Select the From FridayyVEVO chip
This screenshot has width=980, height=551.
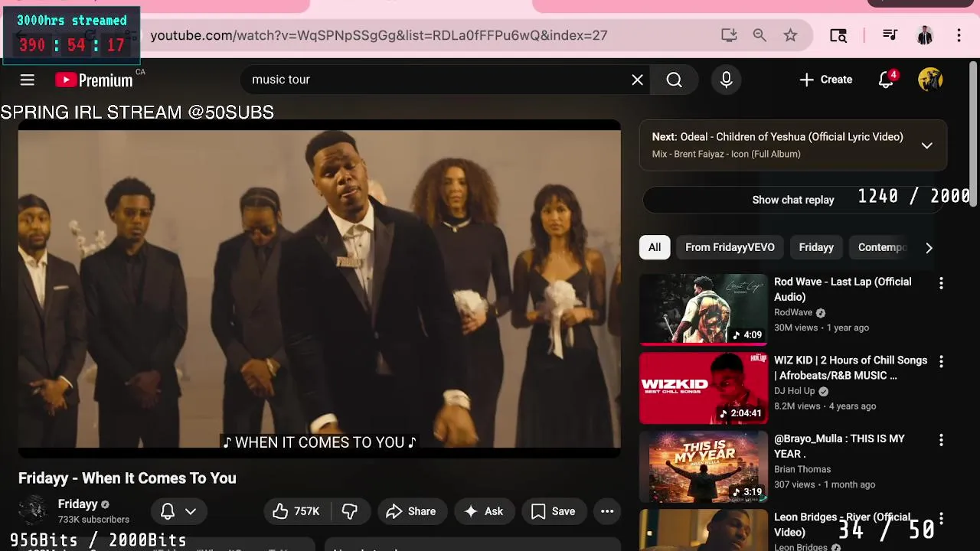click(730, 247)
